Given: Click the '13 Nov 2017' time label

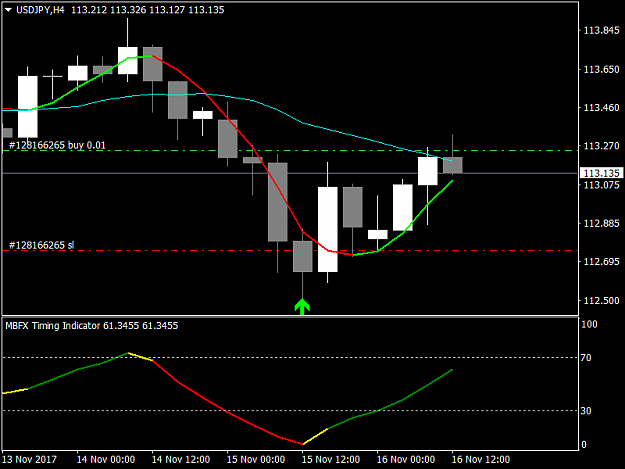Looking at the screenshot, I should (29, 459).
